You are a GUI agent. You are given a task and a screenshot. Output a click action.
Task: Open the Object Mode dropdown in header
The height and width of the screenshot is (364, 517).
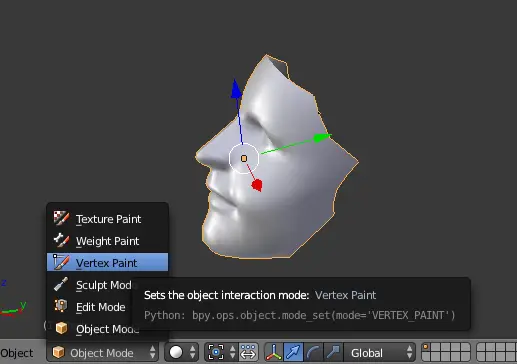point(103,352)
